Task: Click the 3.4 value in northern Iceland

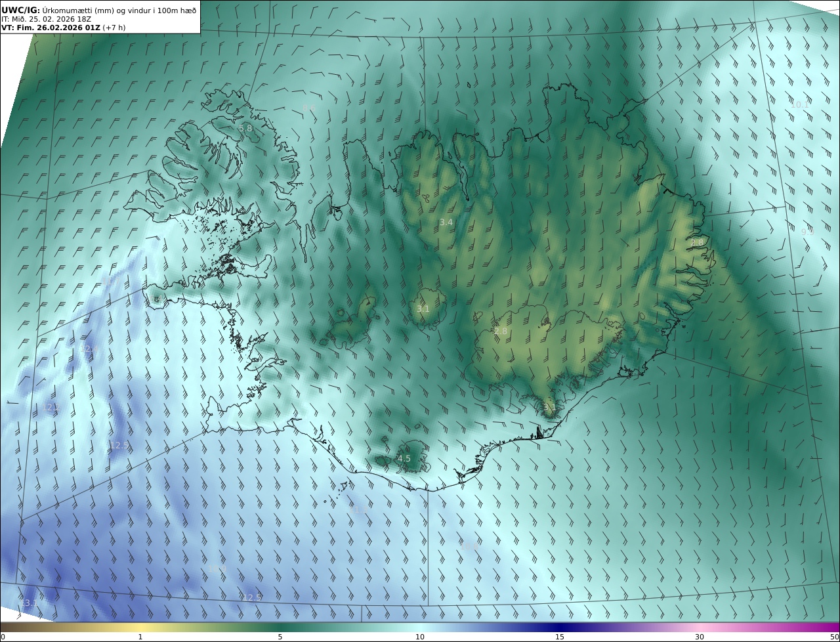Action: [446, 223]
